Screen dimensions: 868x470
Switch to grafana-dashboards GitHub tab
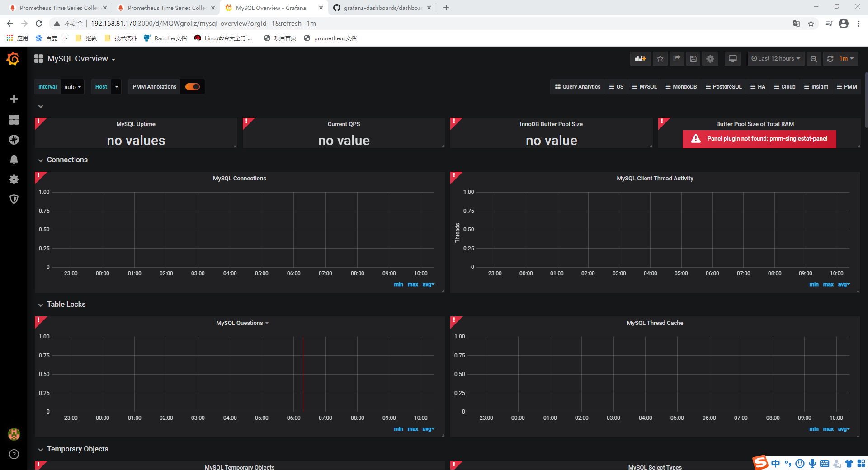[382, 8]
